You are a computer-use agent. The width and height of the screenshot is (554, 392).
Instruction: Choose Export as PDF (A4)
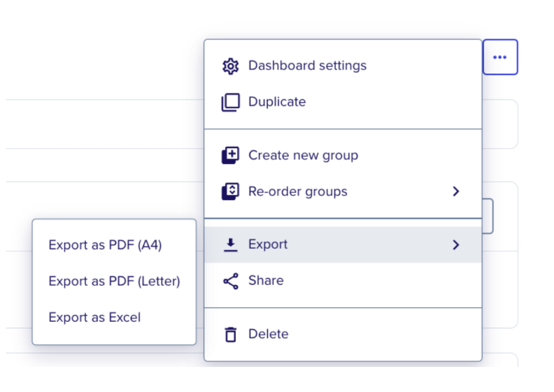pyautogui.click(x=114, y=245)
